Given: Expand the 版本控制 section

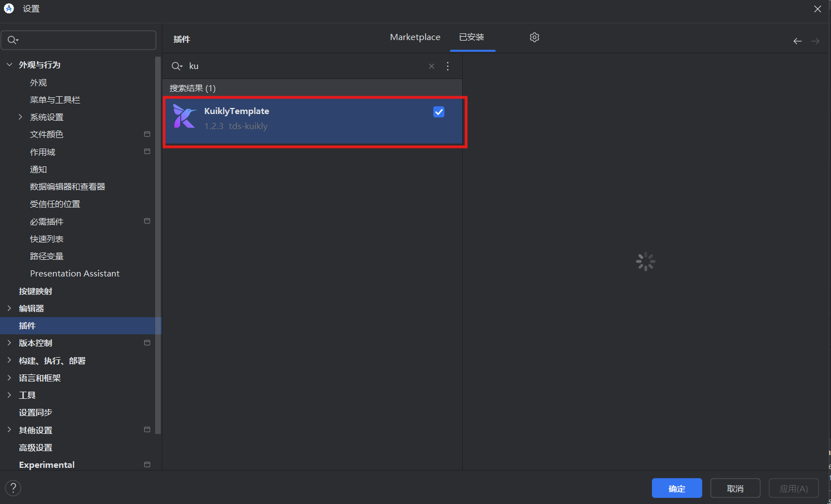Looking at the screenshot, I should point(9,343).
